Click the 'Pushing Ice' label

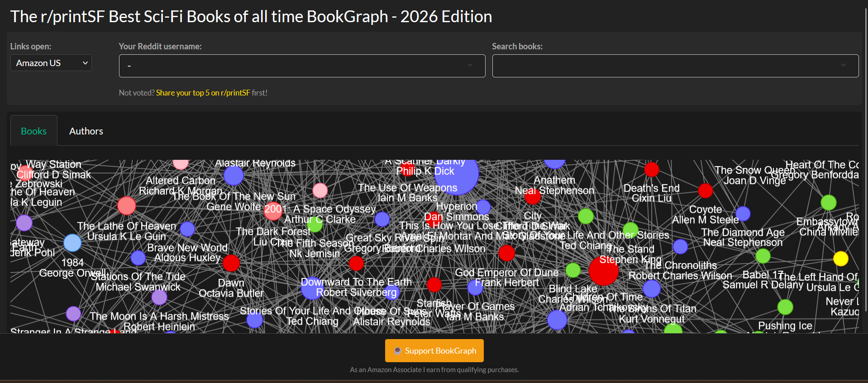tap(785, 326)
